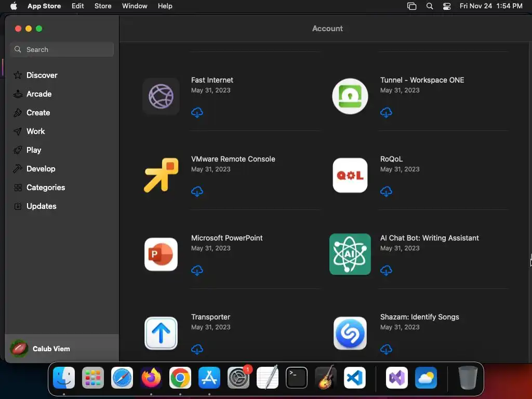Open Visual Studio from the Dock

(x=397, y=378)
